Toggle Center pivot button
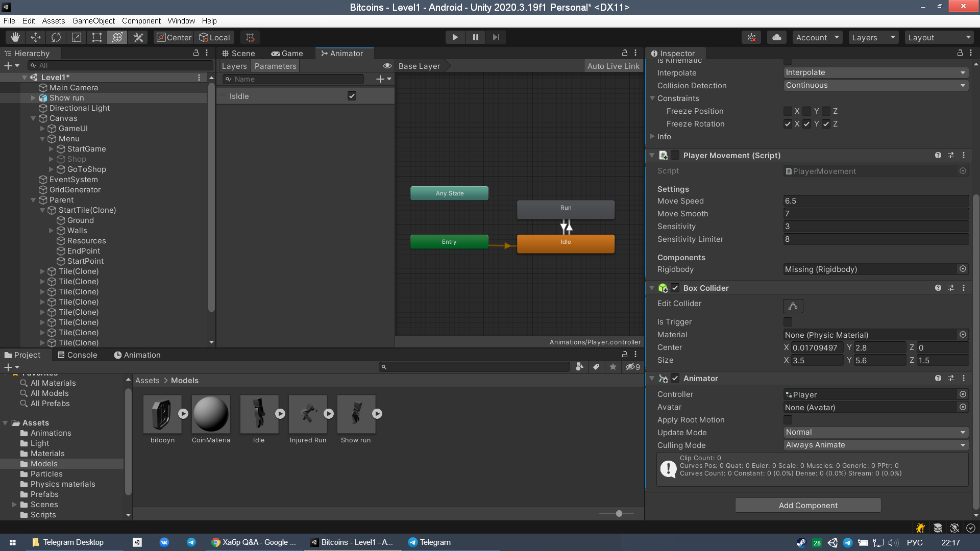This screenshot has width=980, height=551. click(x=174, y=37)
